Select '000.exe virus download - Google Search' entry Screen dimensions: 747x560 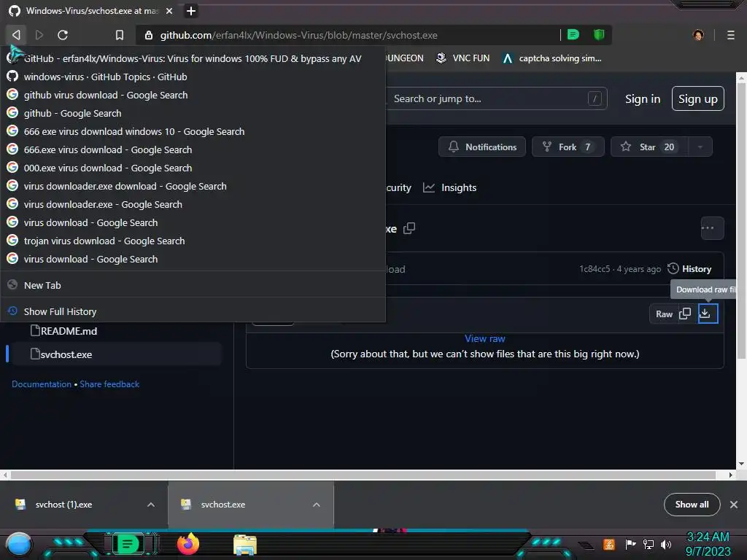[193, 168]
